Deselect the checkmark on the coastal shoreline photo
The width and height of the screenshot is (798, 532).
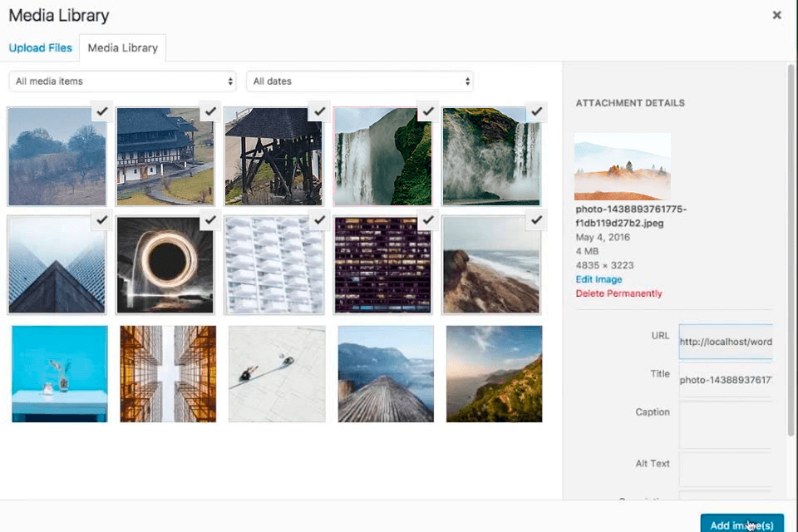[536, 220]
